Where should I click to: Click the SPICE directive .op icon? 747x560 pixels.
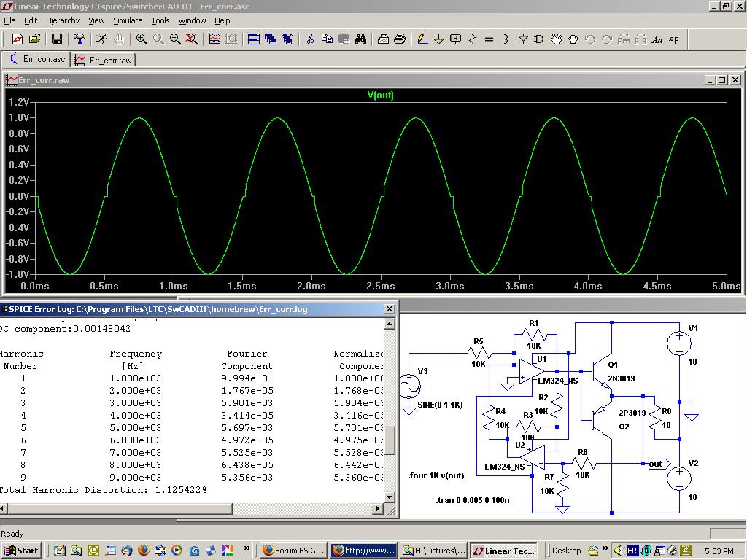click(674, 39)
